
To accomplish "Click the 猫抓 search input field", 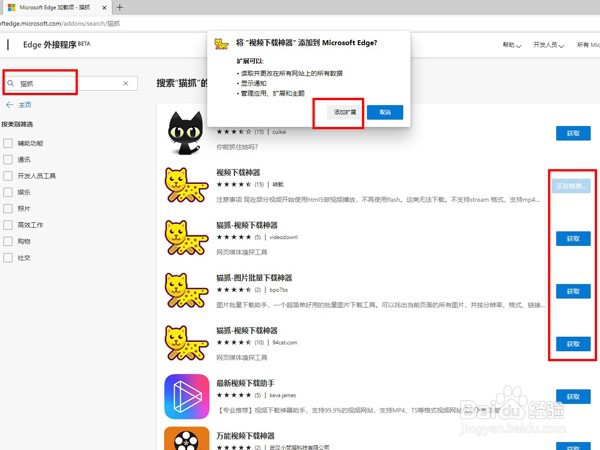I will pos(71,83).
